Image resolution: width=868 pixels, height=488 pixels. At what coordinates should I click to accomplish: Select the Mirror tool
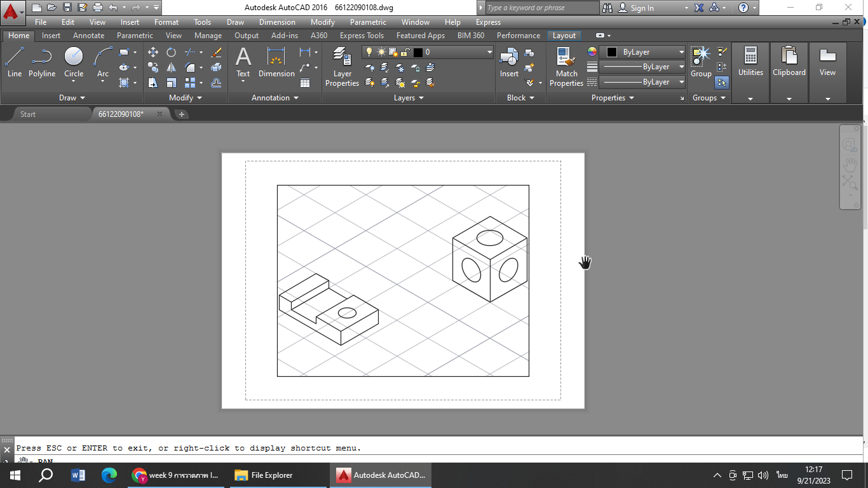pos(171,67)
